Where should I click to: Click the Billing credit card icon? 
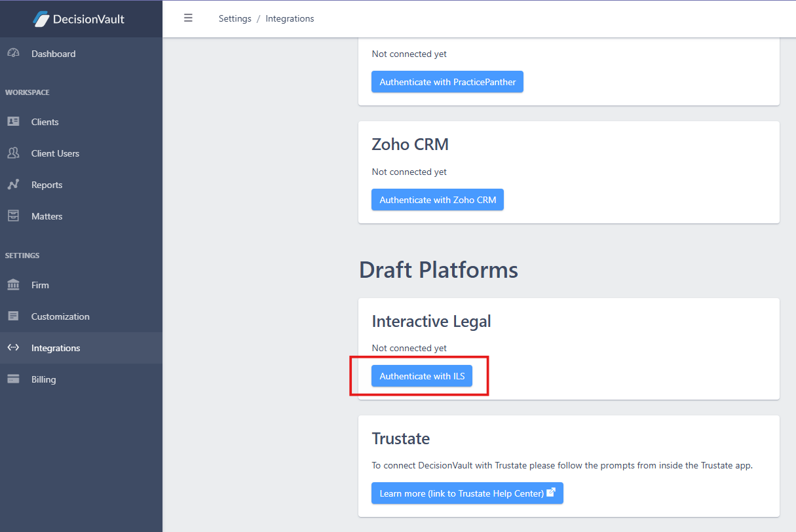point(13,379)
